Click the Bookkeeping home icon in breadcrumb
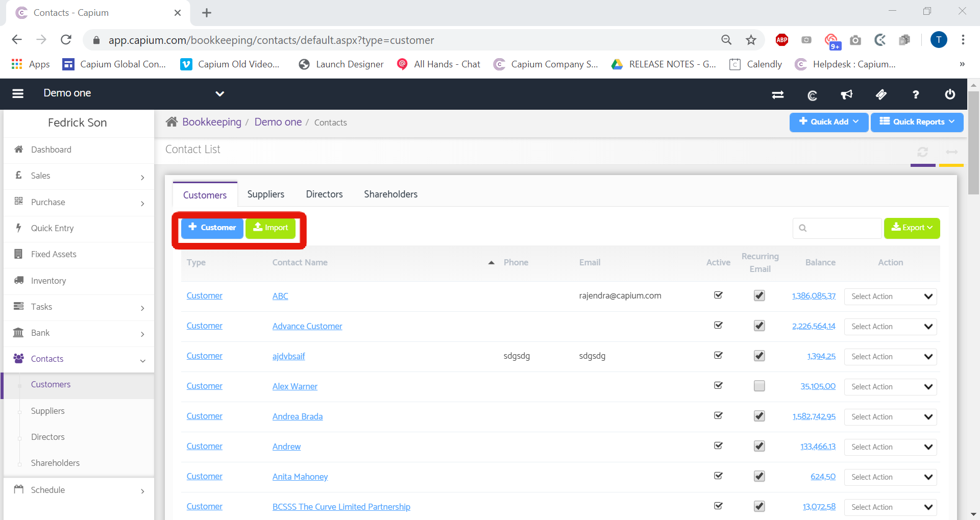Viewport: 980px width, 520px height. [171, 122]
